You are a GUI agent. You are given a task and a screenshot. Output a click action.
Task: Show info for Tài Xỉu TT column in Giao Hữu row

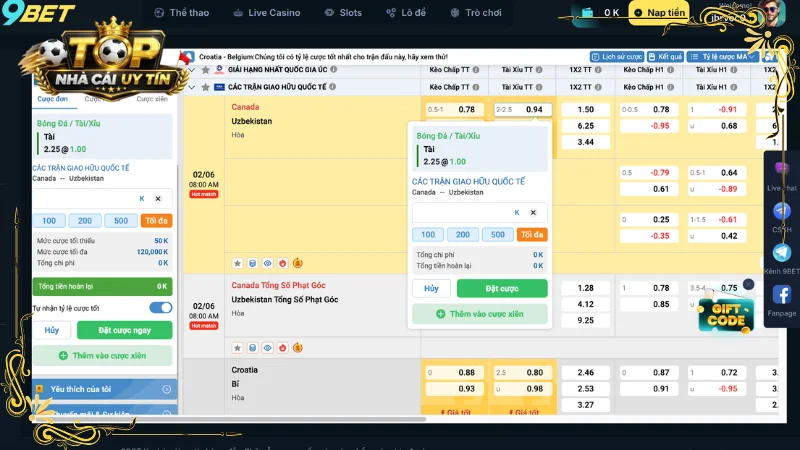click(x=539, y=87)
